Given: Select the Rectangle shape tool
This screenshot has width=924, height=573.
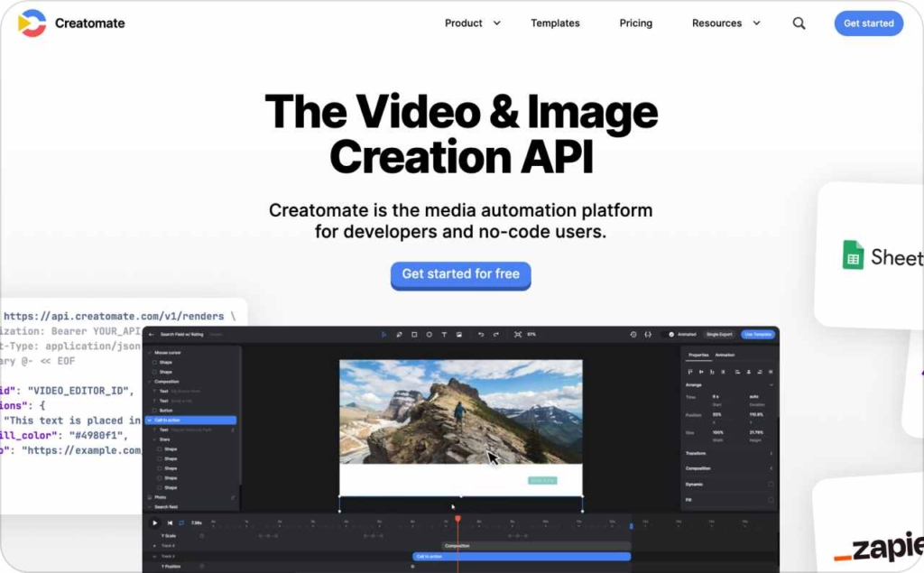Looking at the screenshot, I should coord(413,335).
